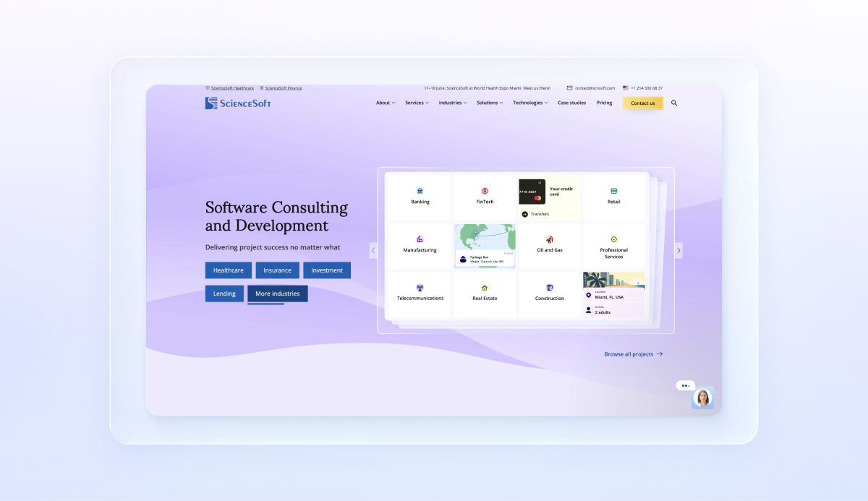The image size is (868, 501).
Task: Expand the Technologies menu
Action: click(530, 103)
